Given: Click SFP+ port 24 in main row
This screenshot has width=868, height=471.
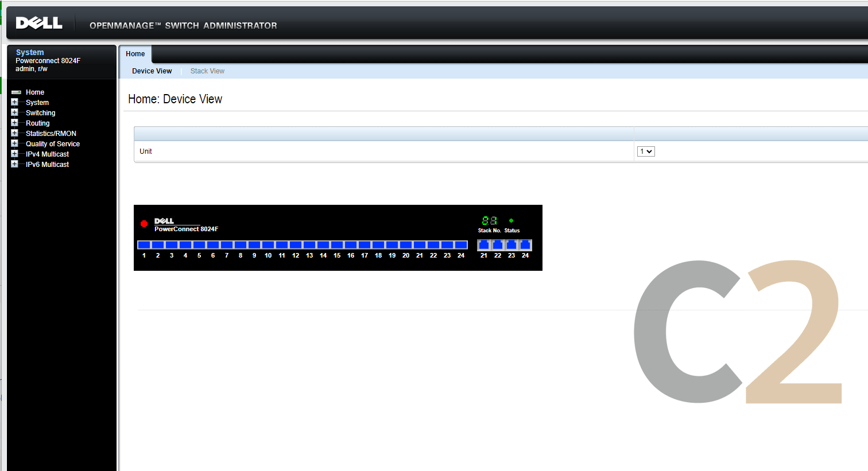Looking at the screenshot, I should click(461, 245).
